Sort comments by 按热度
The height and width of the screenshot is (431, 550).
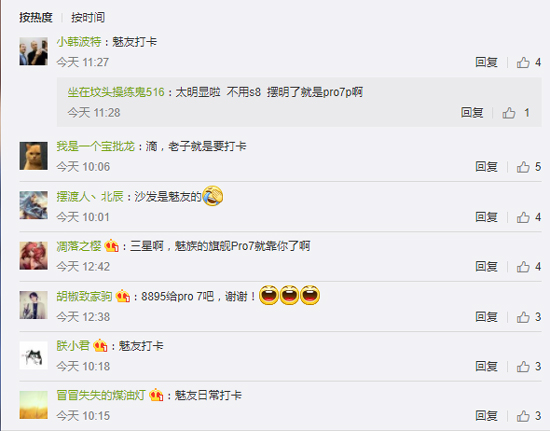tap(36, 17)
